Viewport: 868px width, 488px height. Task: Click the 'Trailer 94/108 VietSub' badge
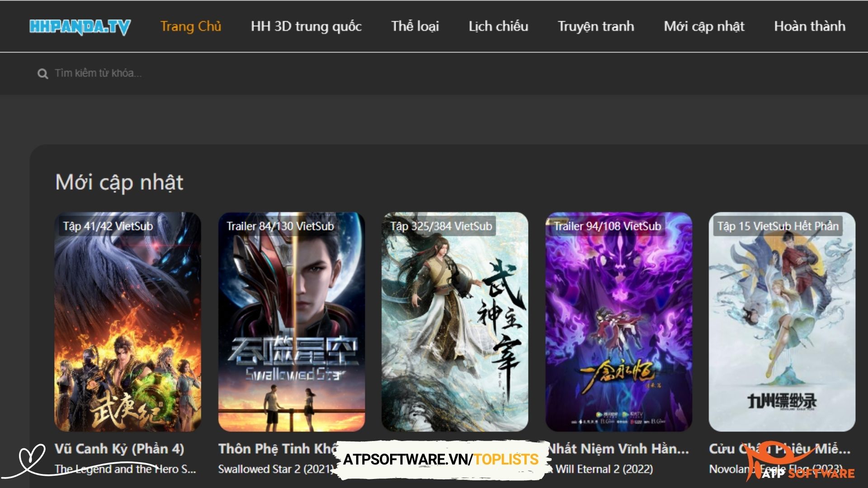point(608,226)
